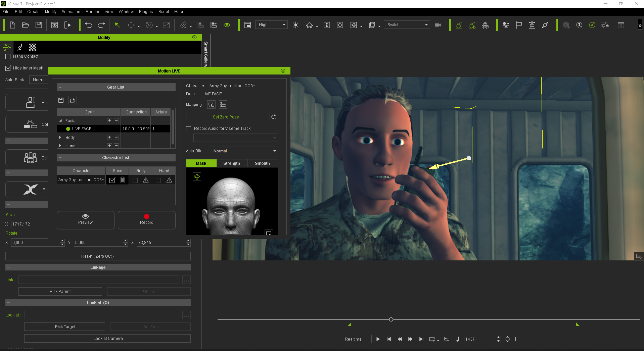Uncheck Hide Inner Mesh
Screen dimensions: 644x351
[8, 68]
